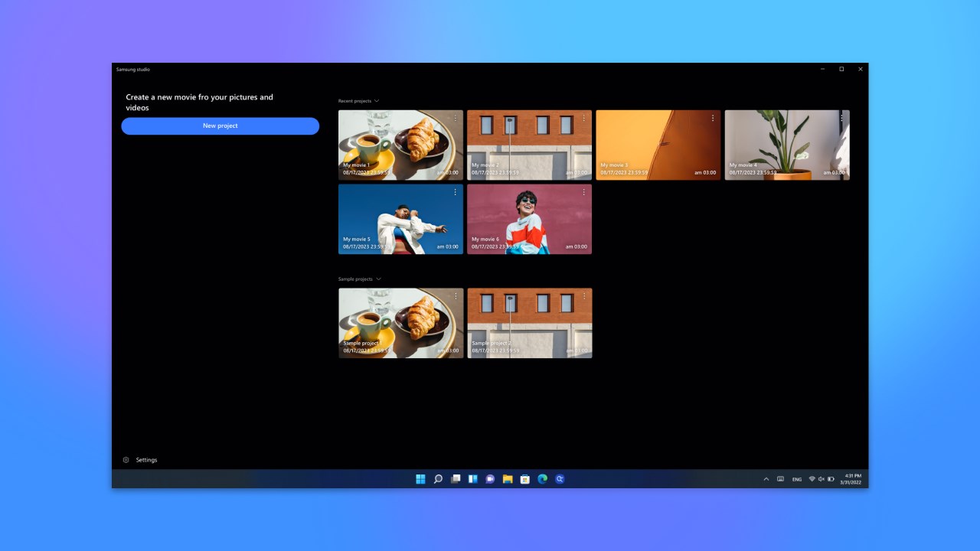The width and height of the screenshot is (980, 551).
Task: Open the taskbar clock showing 4:31 PM
Action: [x=852, y=479]
